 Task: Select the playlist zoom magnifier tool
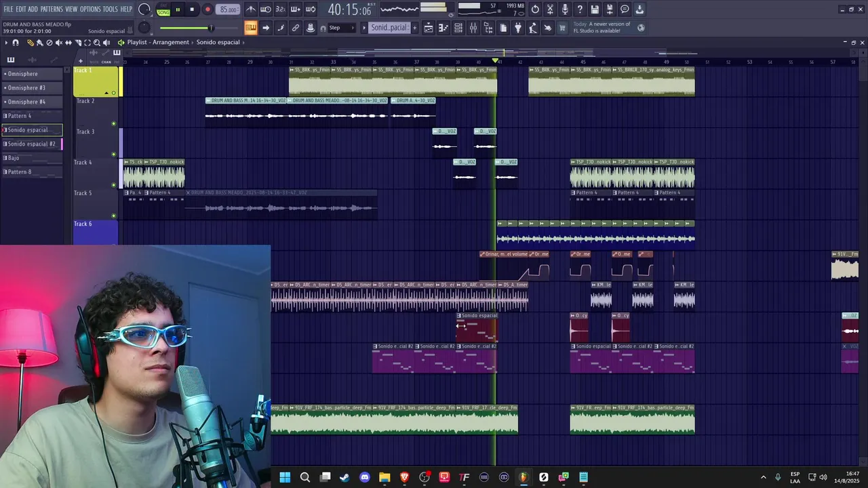coord(96,42)
